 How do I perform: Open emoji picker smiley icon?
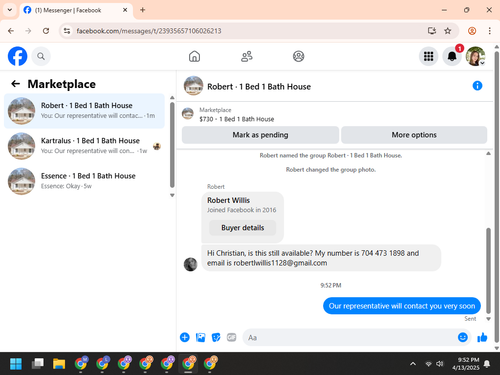462,337
